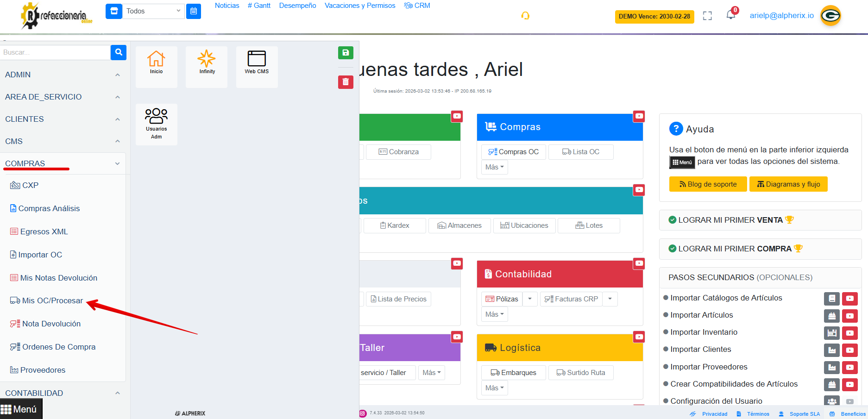Open the Inicio home shortcut icon
Viewport: 868px width, 419px height.
coord(156,63)
